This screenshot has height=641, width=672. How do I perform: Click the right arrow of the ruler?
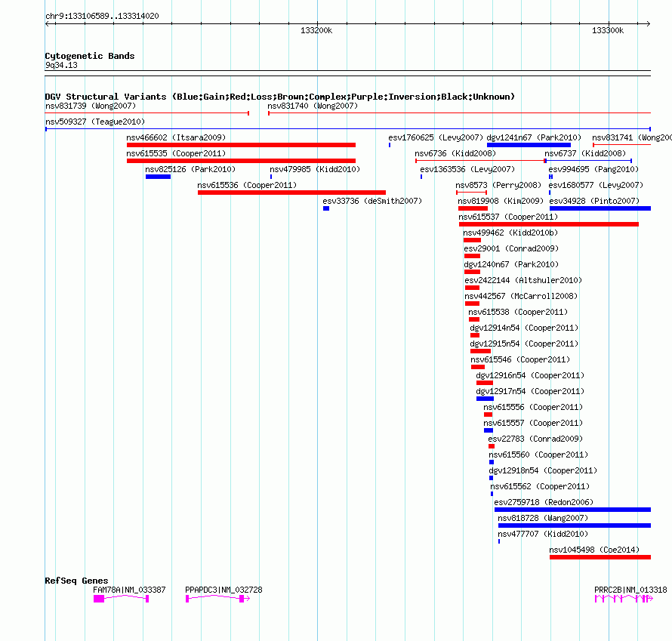point(649,24)
